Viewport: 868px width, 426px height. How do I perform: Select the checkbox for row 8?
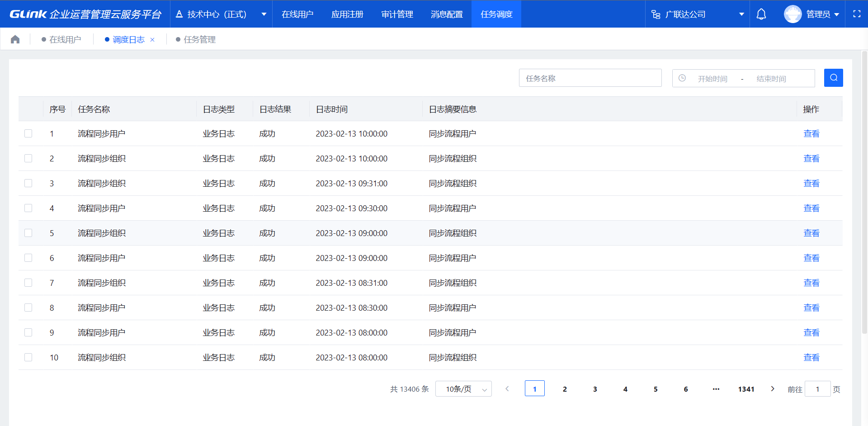pyautogui.click(x=28, y=308)
